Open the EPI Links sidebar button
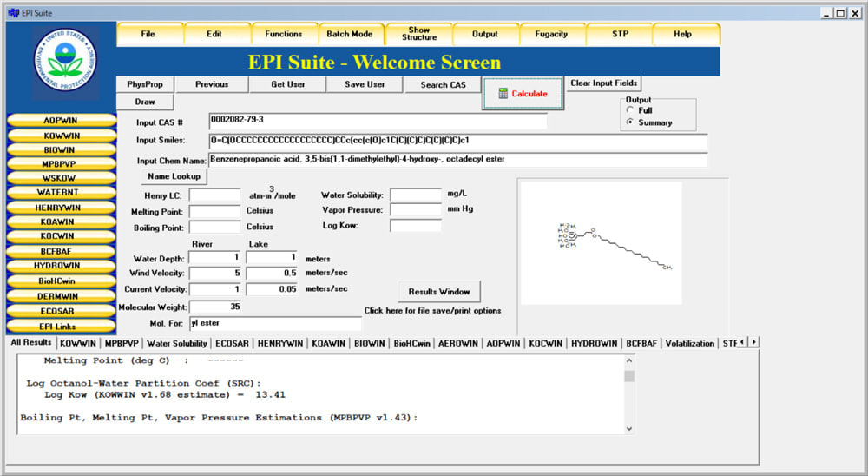This screenshot has width=868, height=476. pos(62,326)
